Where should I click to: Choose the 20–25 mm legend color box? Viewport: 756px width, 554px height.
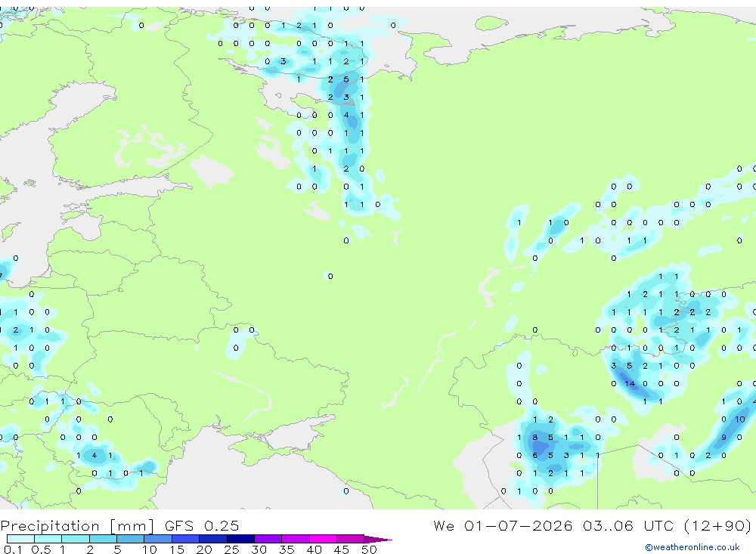(213, 539)
